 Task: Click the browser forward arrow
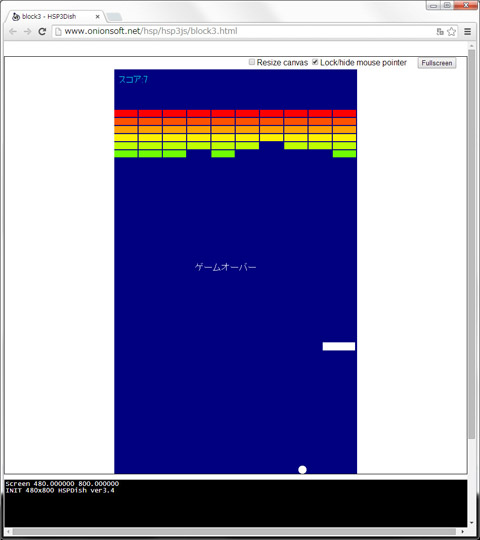[28, 32]
